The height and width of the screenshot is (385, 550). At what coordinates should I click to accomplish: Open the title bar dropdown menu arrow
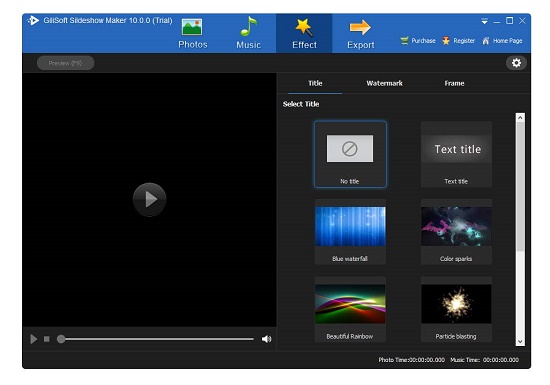click(x=484, y=21)
